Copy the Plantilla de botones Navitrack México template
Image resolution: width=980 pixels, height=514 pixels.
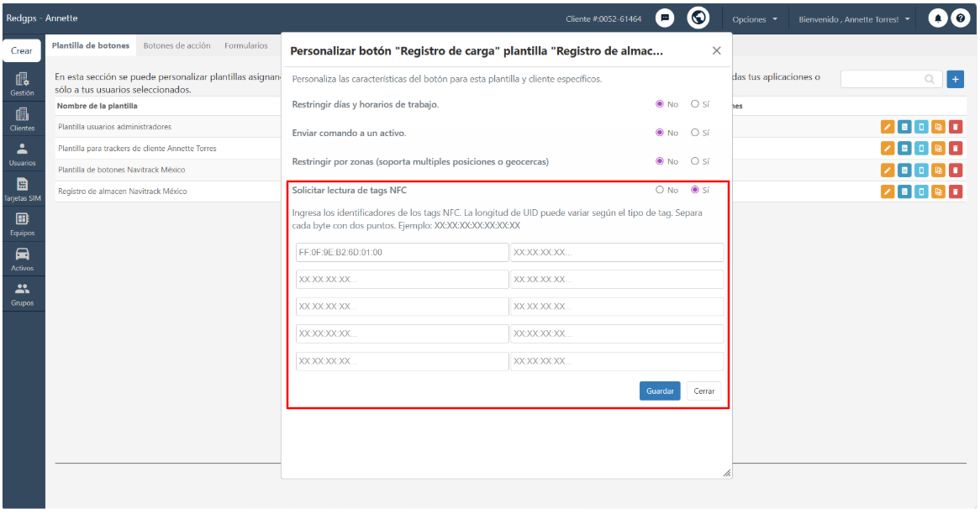[x=938, y=170]
